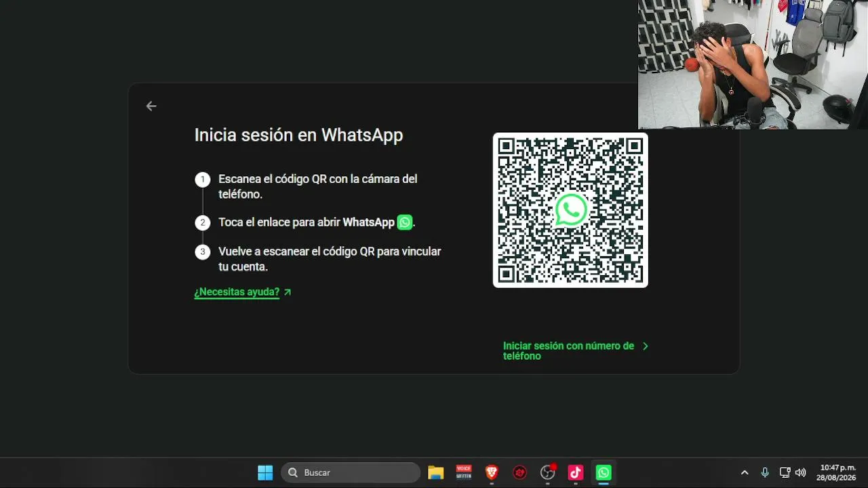Screen dimensions: 868x488
Task: Click the microphone icon in system tray
Action: tap(765, 472)
